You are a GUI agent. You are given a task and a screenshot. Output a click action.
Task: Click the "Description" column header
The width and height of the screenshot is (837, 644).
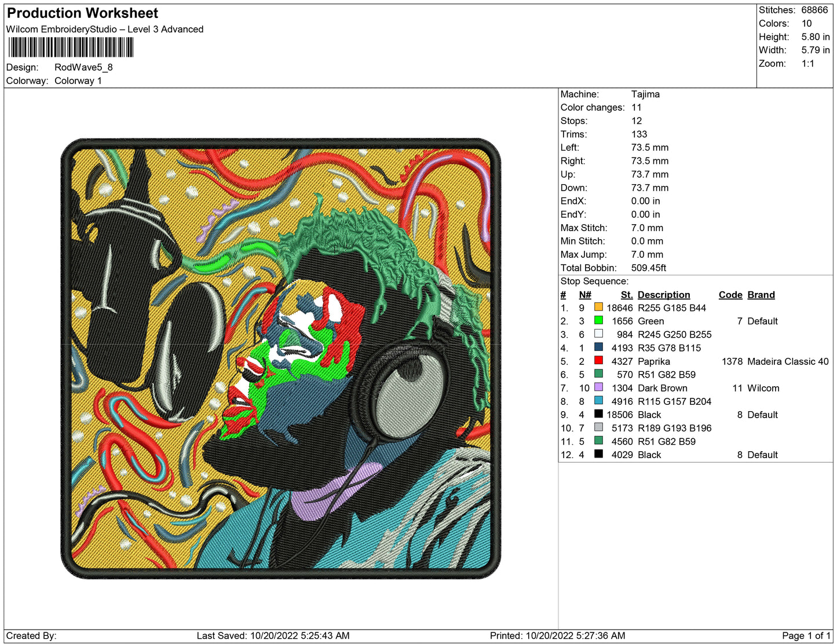(x=664, y=295)
